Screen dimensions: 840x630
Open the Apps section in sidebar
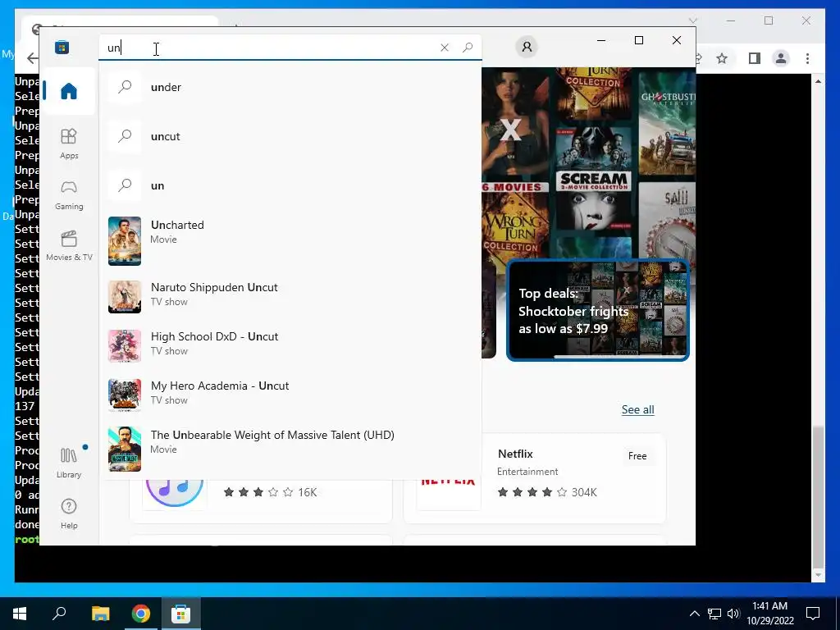pos(69,144)
